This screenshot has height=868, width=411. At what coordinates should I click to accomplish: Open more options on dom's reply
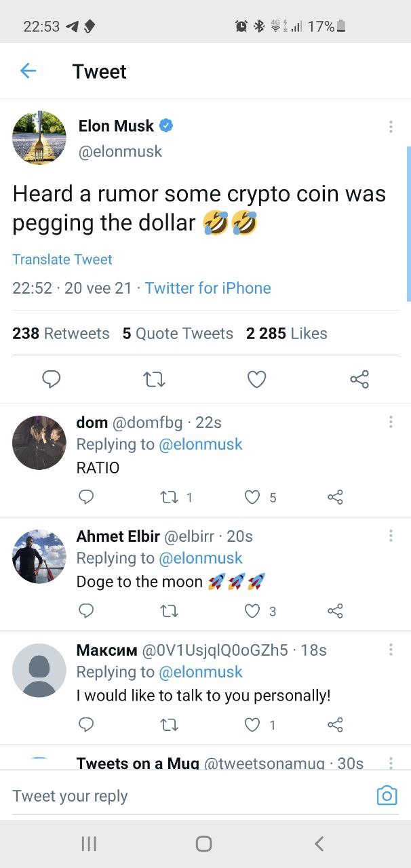(x=391, y=422)
